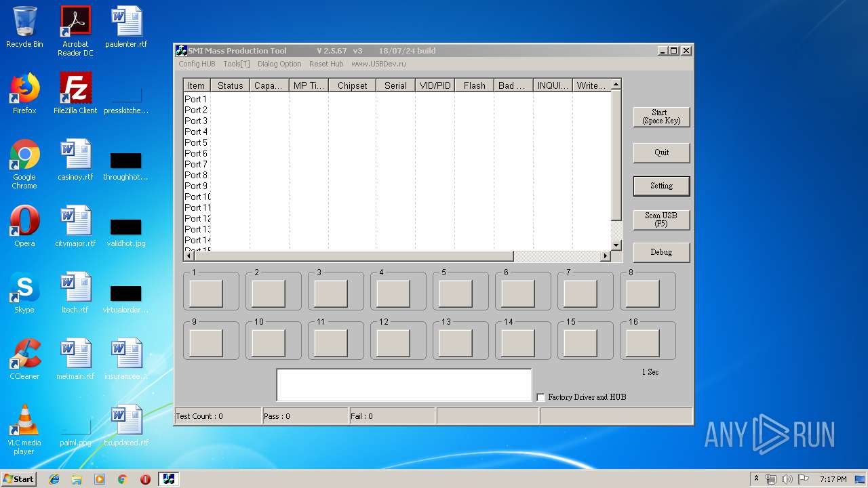Open the Opera desktop shortcut
This screenshot has width=868, height=488.
coord(24,226)
